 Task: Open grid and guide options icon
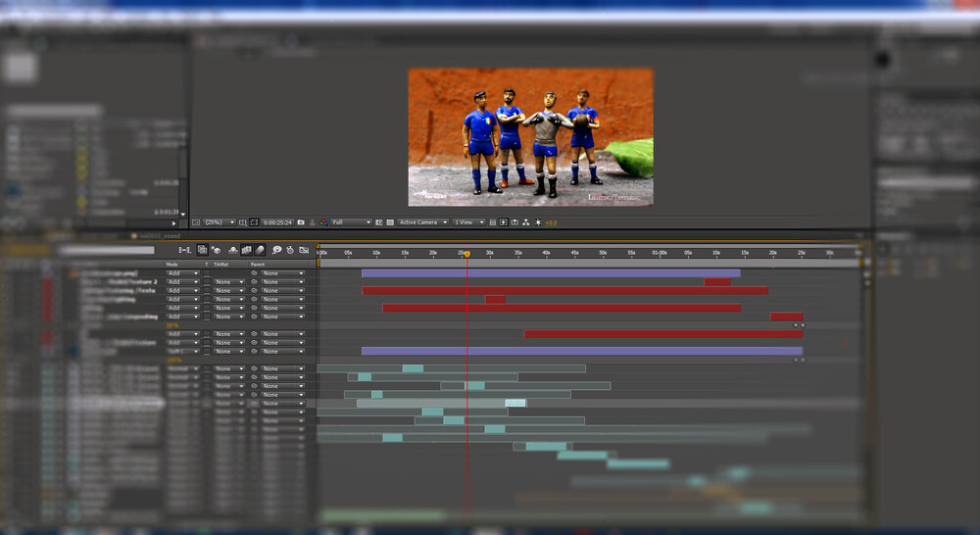click(243, 222)
